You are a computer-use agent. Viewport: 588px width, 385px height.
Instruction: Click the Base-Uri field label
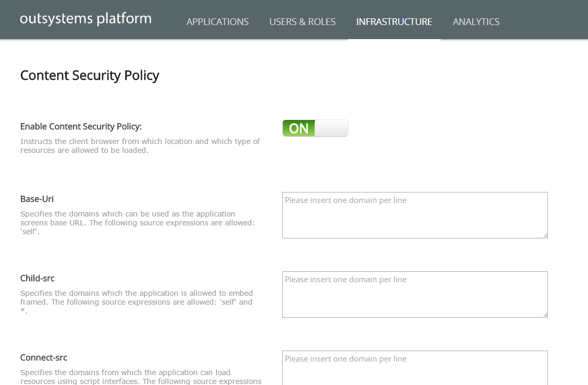(x=37, y=199)
